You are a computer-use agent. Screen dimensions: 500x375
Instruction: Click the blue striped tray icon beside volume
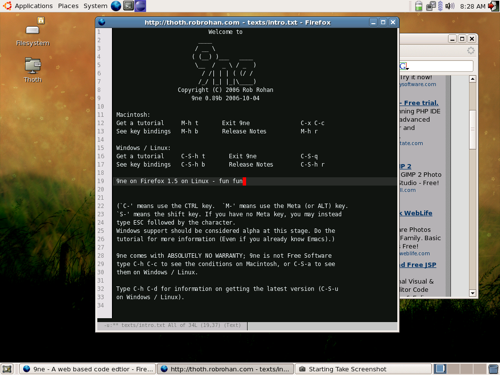point(440,6)
